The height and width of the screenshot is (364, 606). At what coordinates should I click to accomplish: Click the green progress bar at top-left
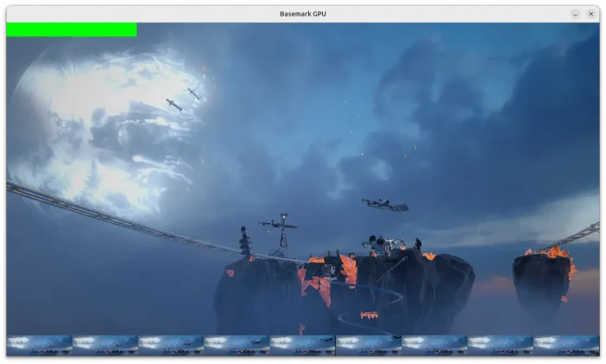[x=72, y=29]
